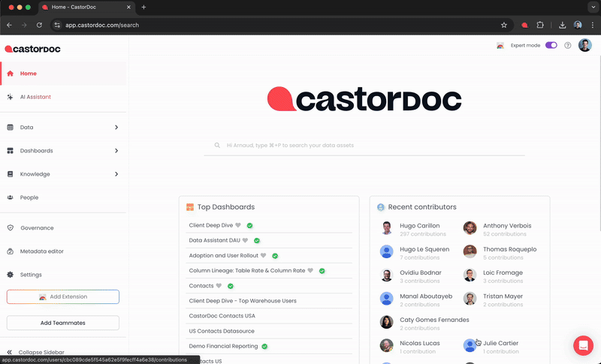Image resolution: width=601 pixels, height=364 pixels.
Task: Focus the data assets search field
Action: [x=364, y=146]
